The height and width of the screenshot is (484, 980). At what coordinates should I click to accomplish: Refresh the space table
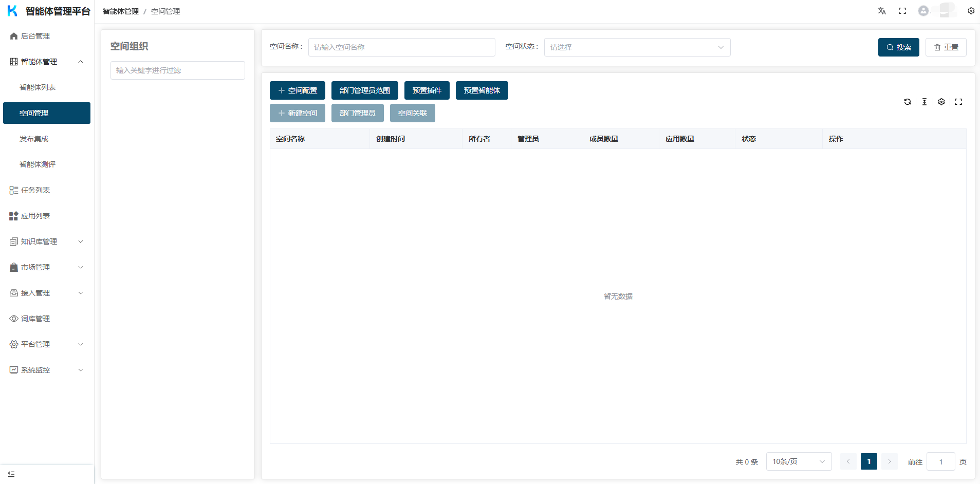pos(908,102)
